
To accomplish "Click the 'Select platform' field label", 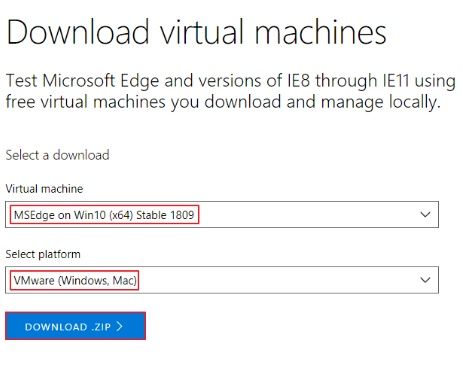I will coord(43,254).
